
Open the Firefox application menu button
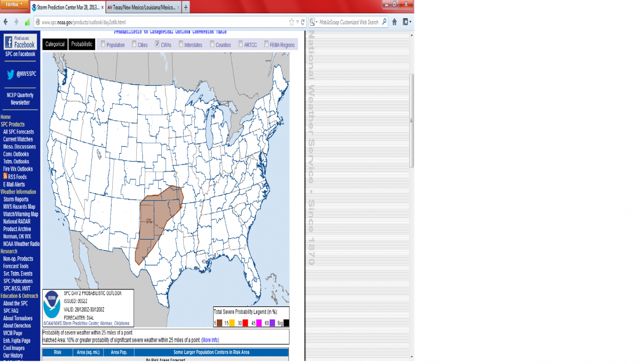[14, 4]
